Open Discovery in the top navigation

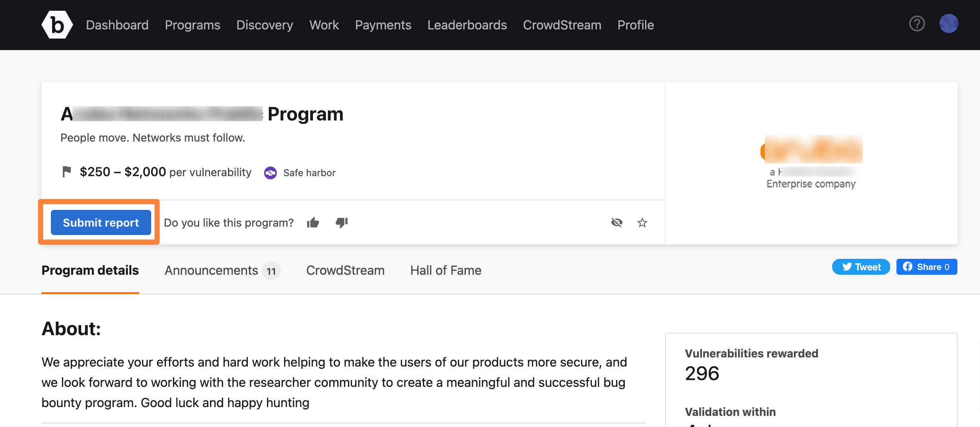264,25
